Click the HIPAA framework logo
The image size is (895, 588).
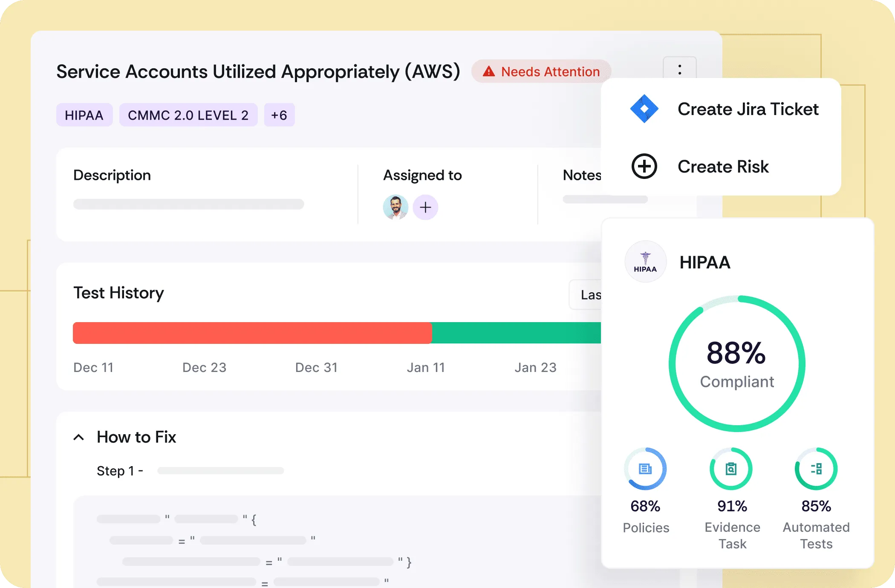point(645,262)
